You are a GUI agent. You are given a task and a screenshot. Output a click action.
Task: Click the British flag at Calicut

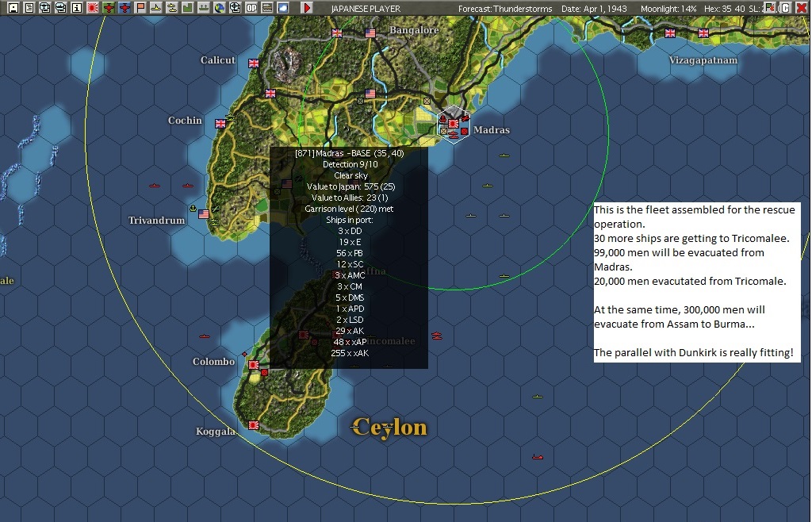point(253,63)
